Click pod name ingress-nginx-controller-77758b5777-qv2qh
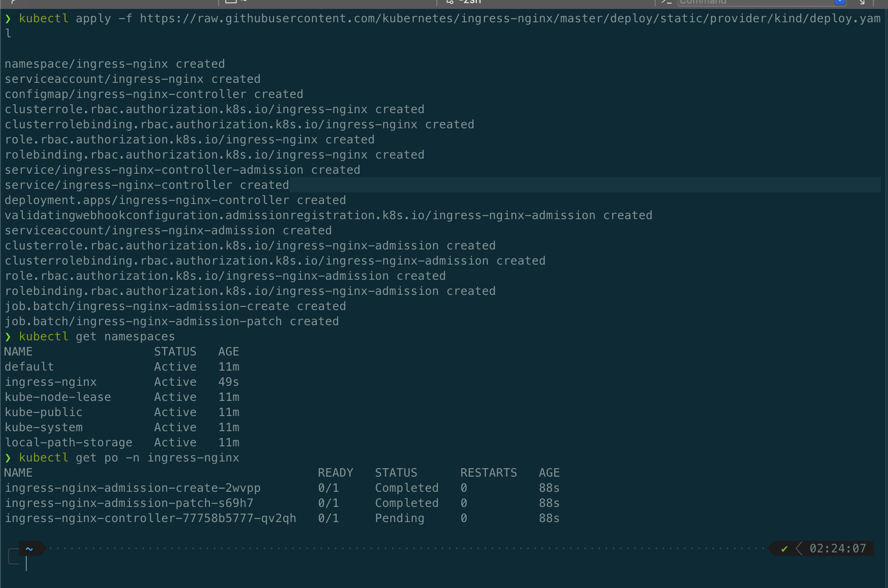 click(x=151, y=519)
